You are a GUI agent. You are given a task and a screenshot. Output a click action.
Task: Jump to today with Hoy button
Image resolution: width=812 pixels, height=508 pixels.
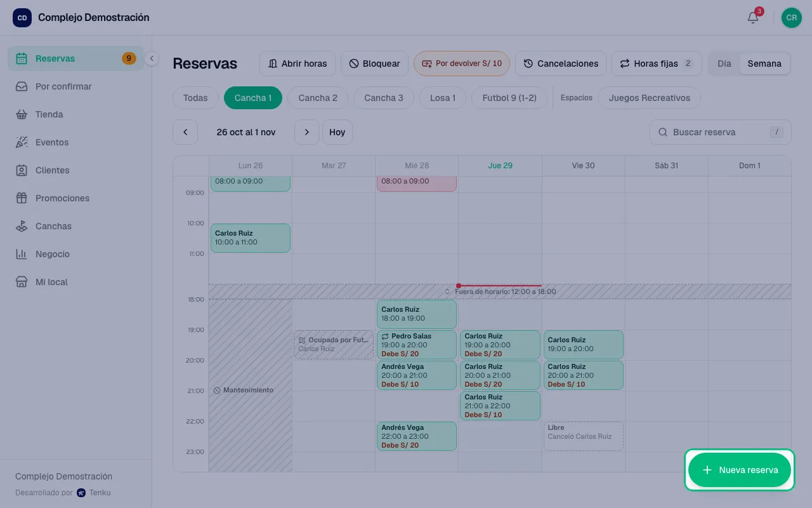pyautogui.click(x=337, y=132)
